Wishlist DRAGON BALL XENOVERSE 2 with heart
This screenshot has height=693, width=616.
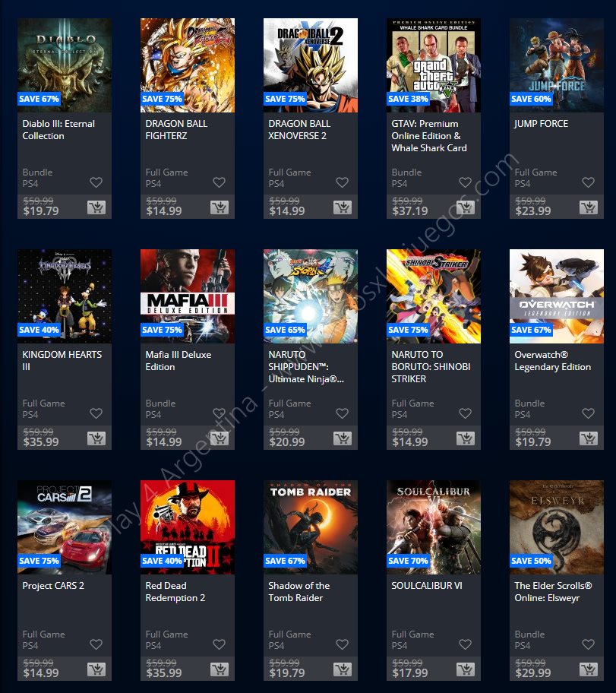tap(342, 182)
